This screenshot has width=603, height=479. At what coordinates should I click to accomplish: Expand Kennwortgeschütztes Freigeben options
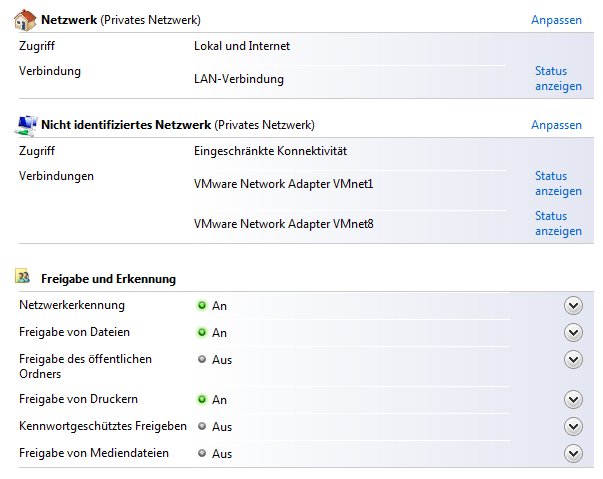click(x=573, y=427)
